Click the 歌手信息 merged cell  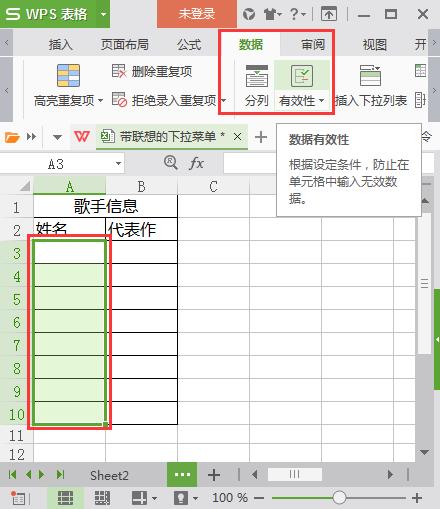(x=105, y=206)
